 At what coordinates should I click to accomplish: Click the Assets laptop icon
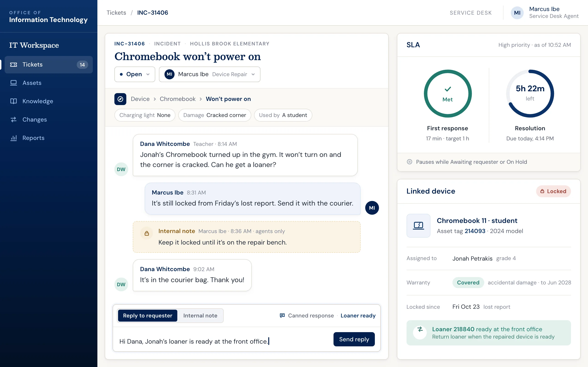(14, 83)
